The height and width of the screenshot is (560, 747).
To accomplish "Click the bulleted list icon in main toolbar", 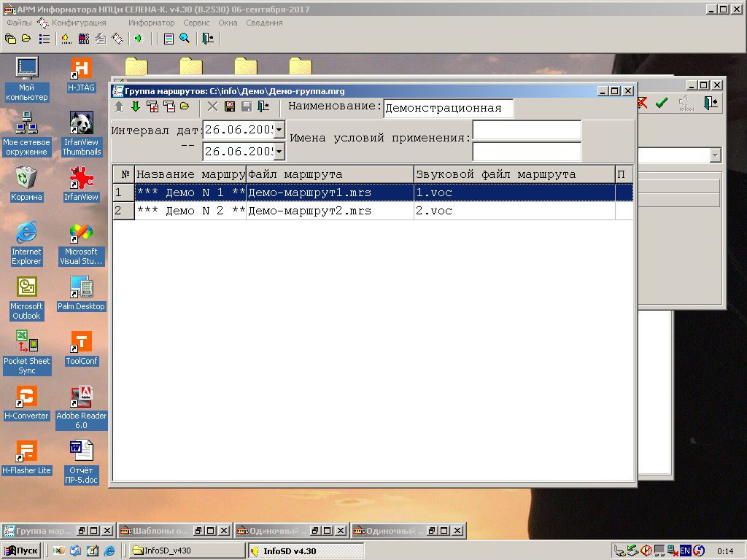I will point(44,39).
